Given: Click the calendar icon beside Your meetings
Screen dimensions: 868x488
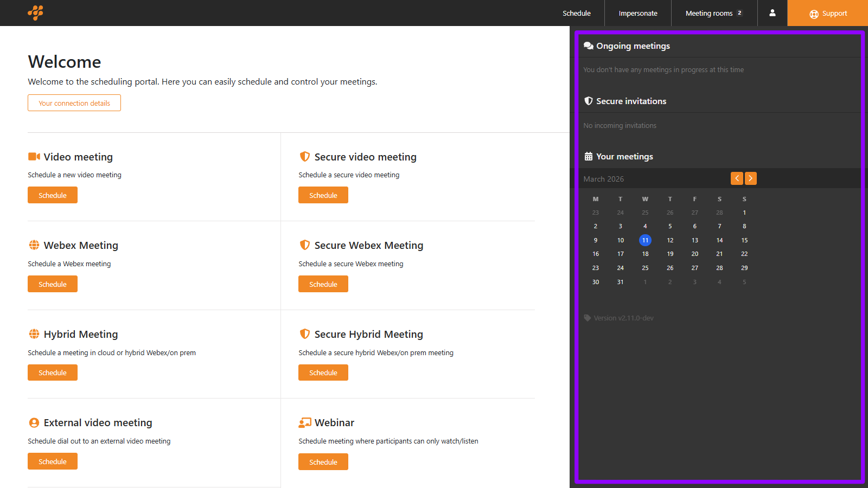Looking at the screenshot, I should [x=588, y=157].
